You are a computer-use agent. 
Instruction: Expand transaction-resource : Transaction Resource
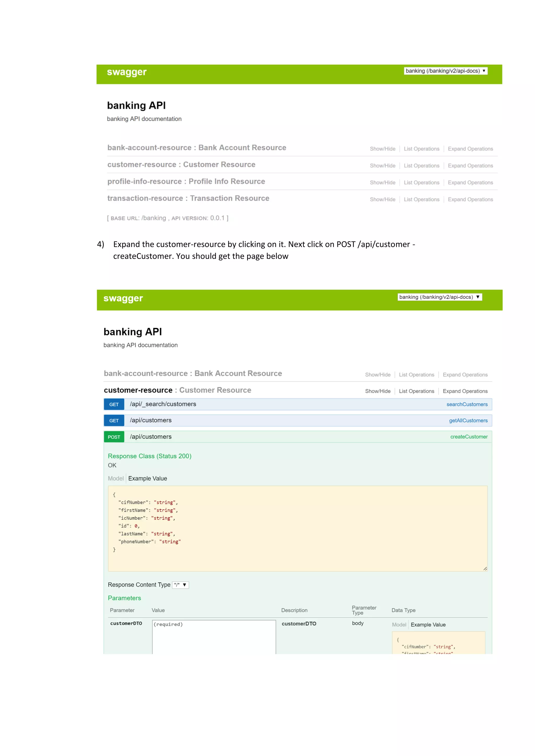pyautogui.click(x=188, y=198)
